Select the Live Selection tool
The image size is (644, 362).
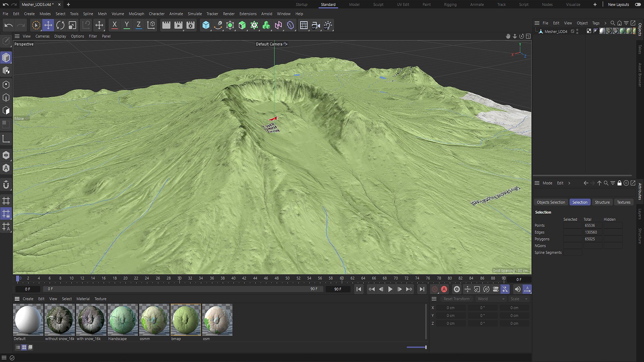(36, 25)
